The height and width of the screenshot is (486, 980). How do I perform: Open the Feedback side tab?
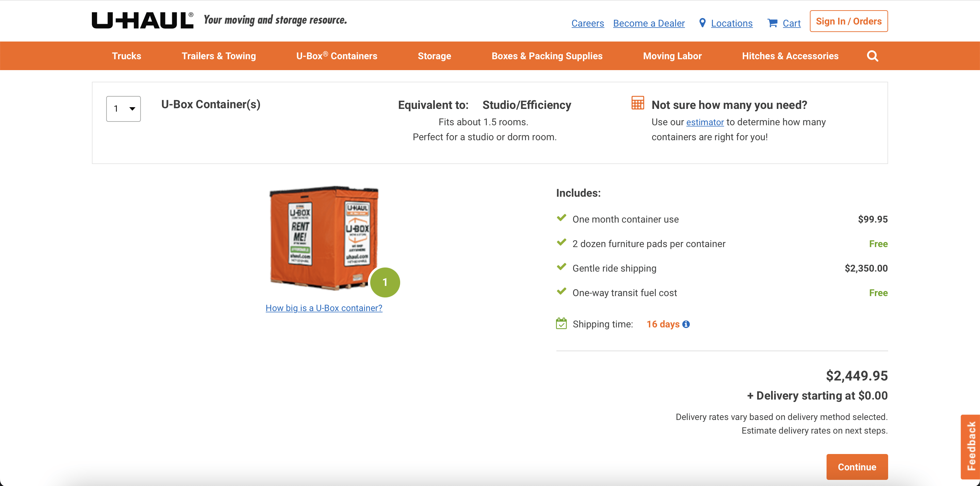tap(970, 446)
